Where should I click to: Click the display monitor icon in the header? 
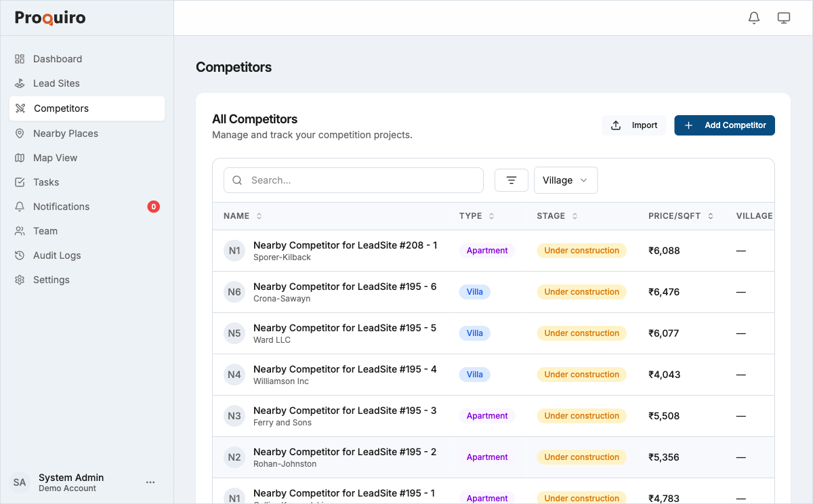[784, 18]
